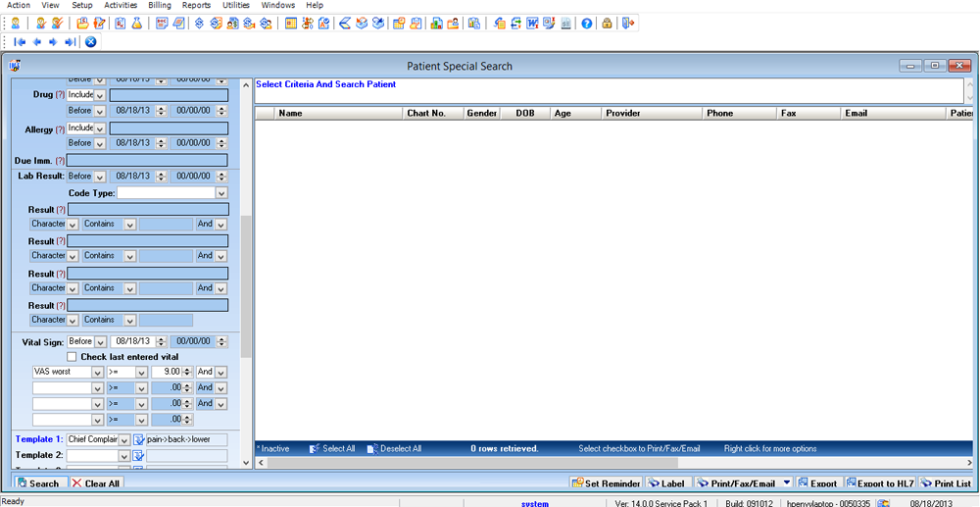Image resolution: width=980 pixels, height=507 pixels.
Task: Click the folder with person toolbar icon
Action: (453, 24)
